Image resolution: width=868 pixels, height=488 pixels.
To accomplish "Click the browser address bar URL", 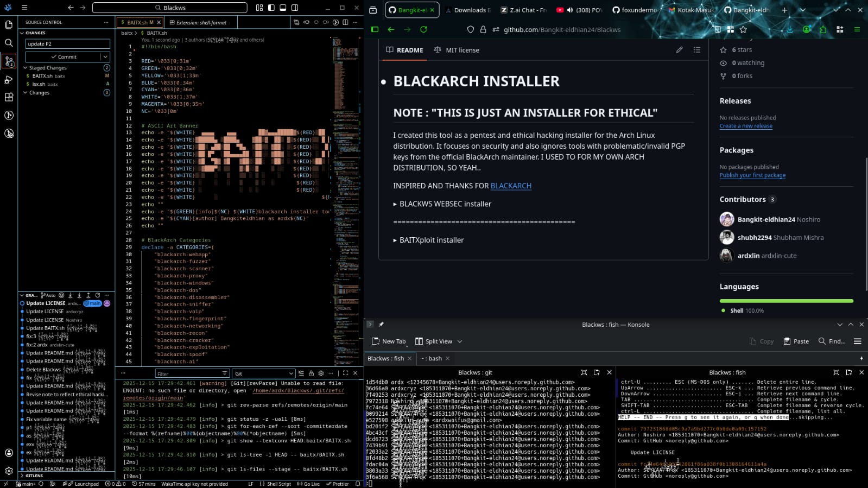I will pos(562,29).
